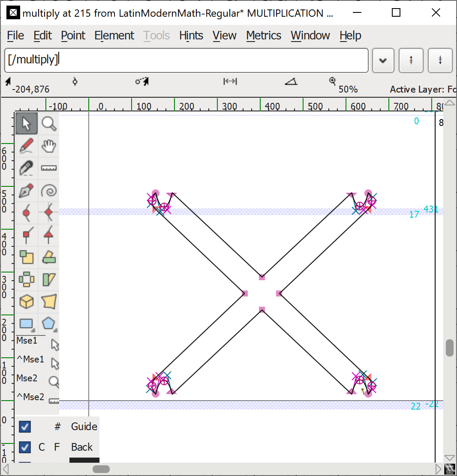The height and width of the screenshot is (476, 457).
Task: Click the next glyph arrow button
Action: 440,60
